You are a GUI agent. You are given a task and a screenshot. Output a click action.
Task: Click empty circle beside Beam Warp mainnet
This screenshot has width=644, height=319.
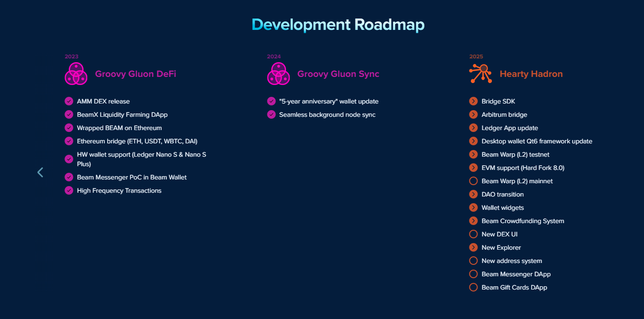(x=473, y=181)
